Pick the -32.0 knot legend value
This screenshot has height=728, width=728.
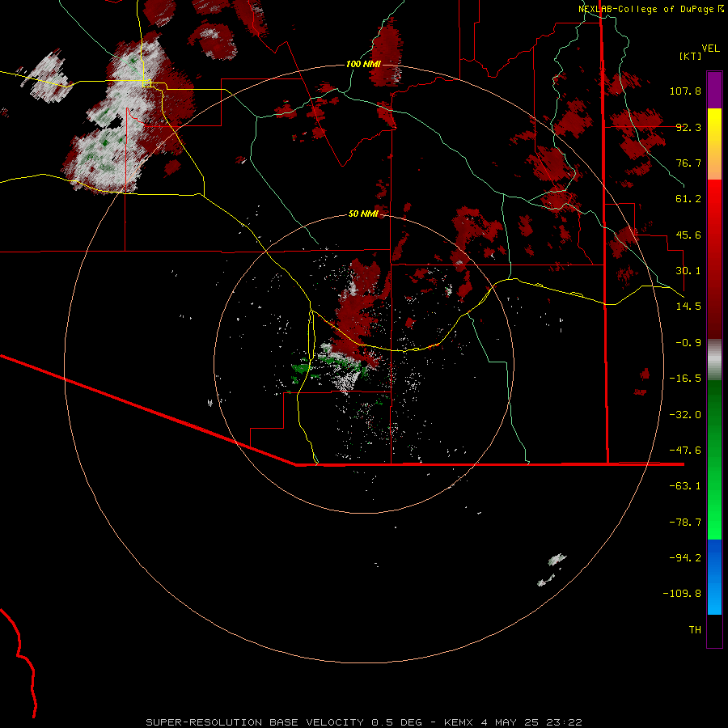pyautogui.click(x=685, y=415)
